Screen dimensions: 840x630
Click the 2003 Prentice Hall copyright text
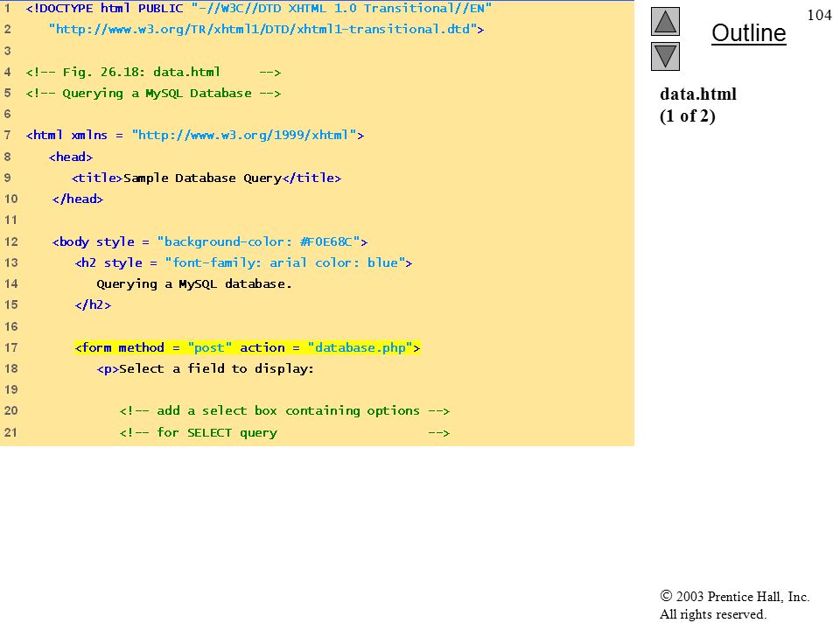click(x=734, y=596)
